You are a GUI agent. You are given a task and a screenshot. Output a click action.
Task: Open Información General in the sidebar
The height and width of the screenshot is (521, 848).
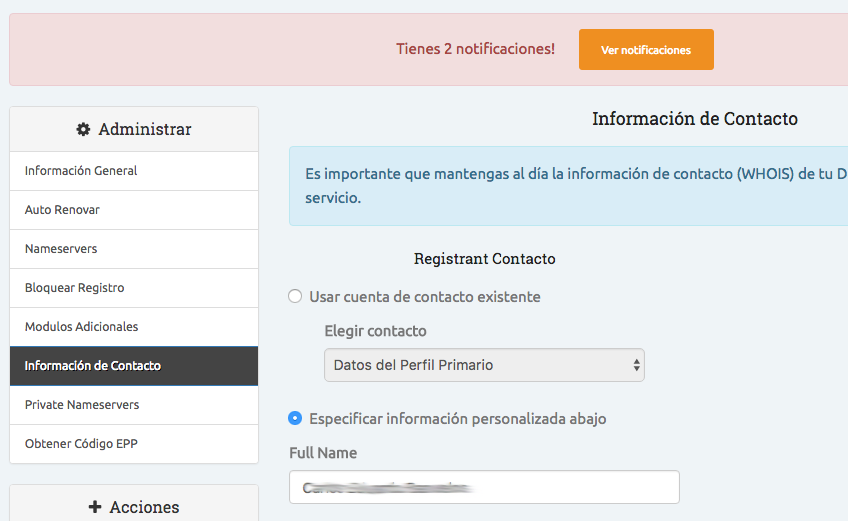pyautogui.click(x=81, y=171)
